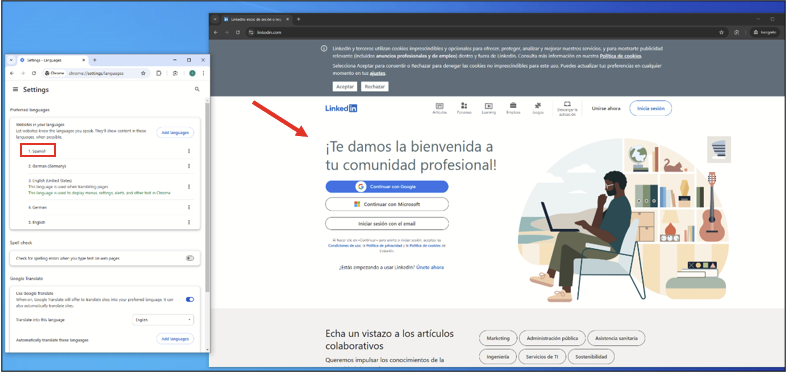Click Aceptar cookies button
This screenshot has width=787, height=372.
[345, 87]
